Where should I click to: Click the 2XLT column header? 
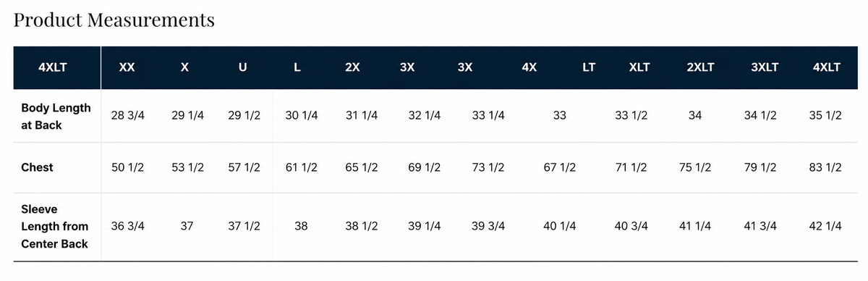(700, 67)
